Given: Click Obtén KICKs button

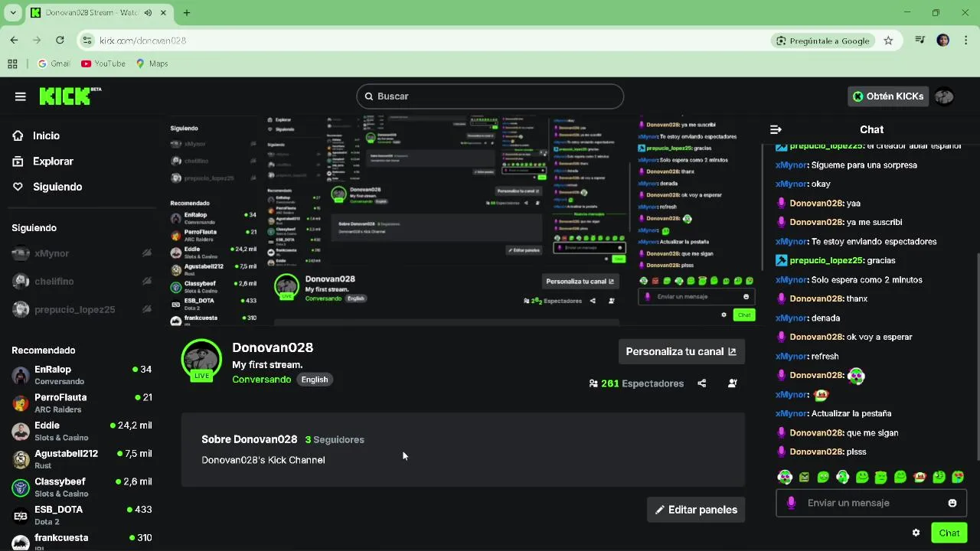Looking at the screenshot, I should (x=888, y=96).
